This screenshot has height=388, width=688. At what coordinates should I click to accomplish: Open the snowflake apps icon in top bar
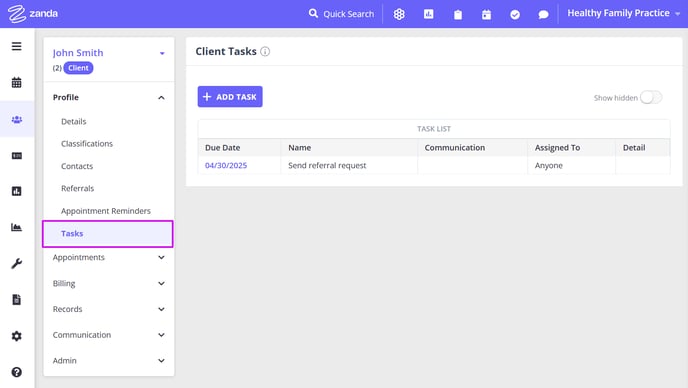pyautogui.click(x=399, y=14)
